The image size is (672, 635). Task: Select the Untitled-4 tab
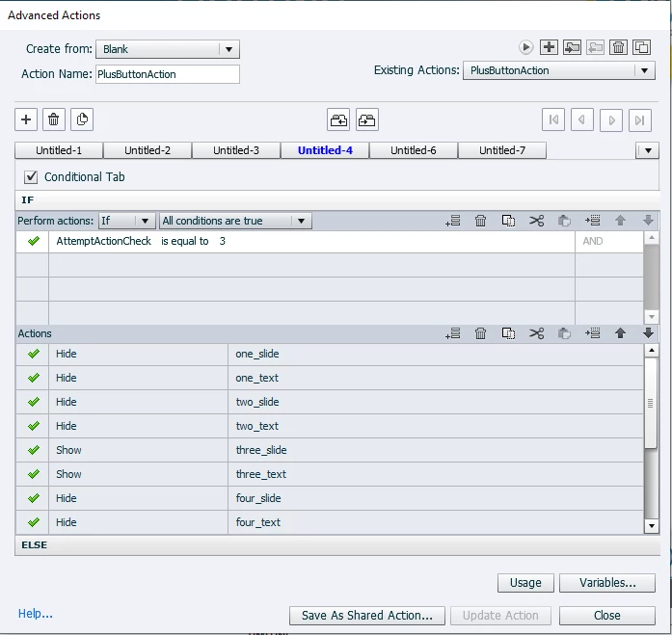(325, 150)
